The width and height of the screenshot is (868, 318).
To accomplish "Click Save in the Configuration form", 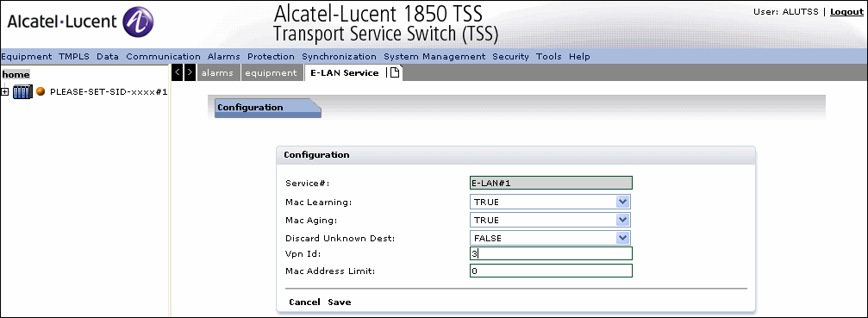I will click(340, 302).
